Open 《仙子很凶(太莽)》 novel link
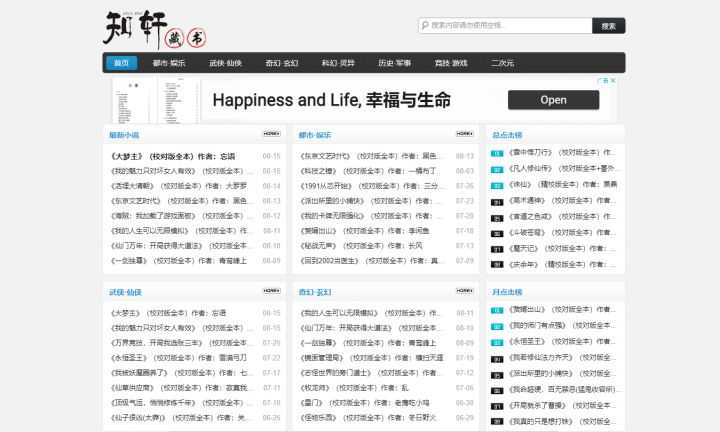This screenshot has height=432, width=720. click(x=181, y=418)
